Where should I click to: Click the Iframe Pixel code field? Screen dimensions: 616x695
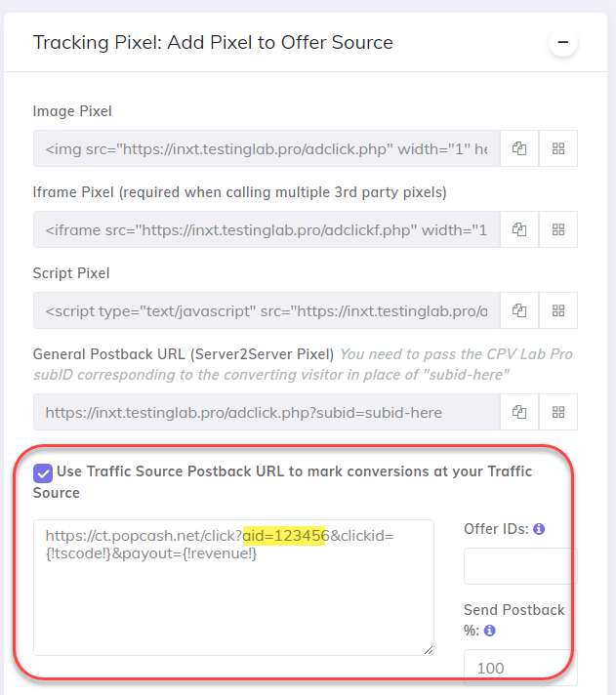tap(267, 229)
